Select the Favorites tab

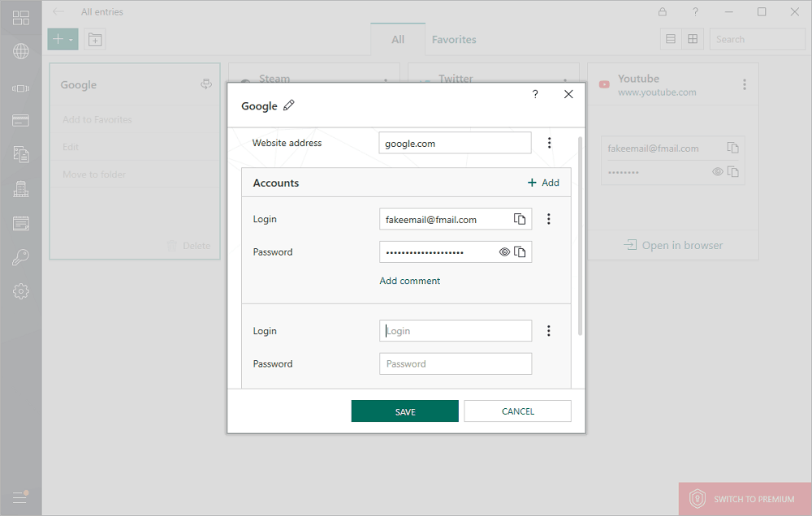point(454,39)
